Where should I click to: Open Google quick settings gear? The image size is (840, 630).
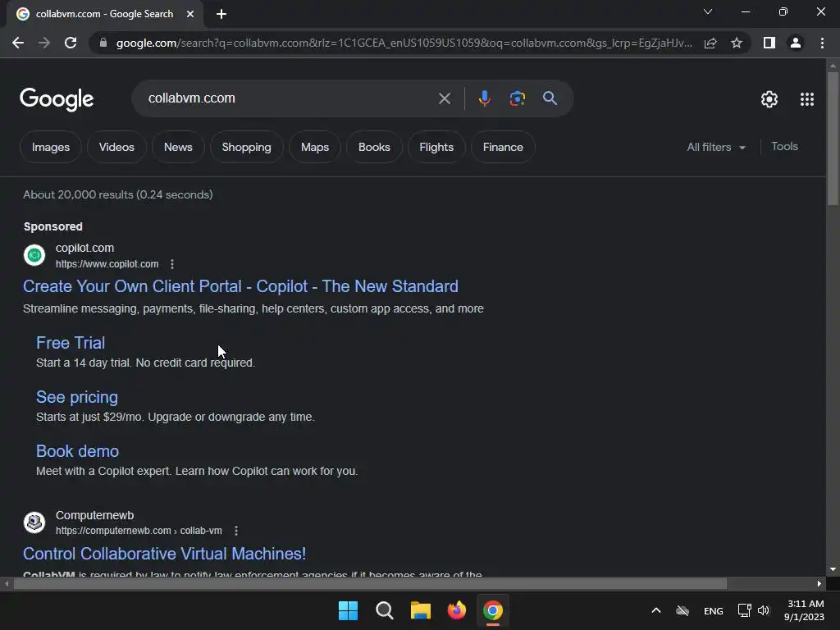(769, 99)
